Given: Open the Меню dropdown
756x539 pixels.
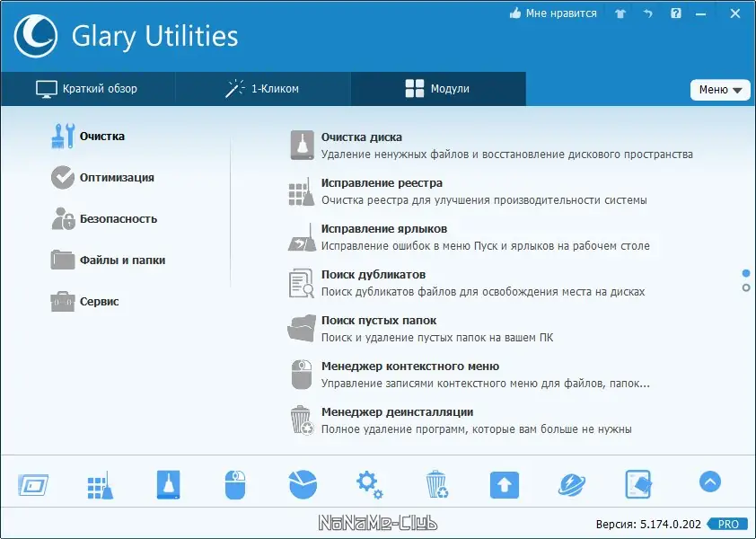Looking at the screenshot, I should [719, 89].
